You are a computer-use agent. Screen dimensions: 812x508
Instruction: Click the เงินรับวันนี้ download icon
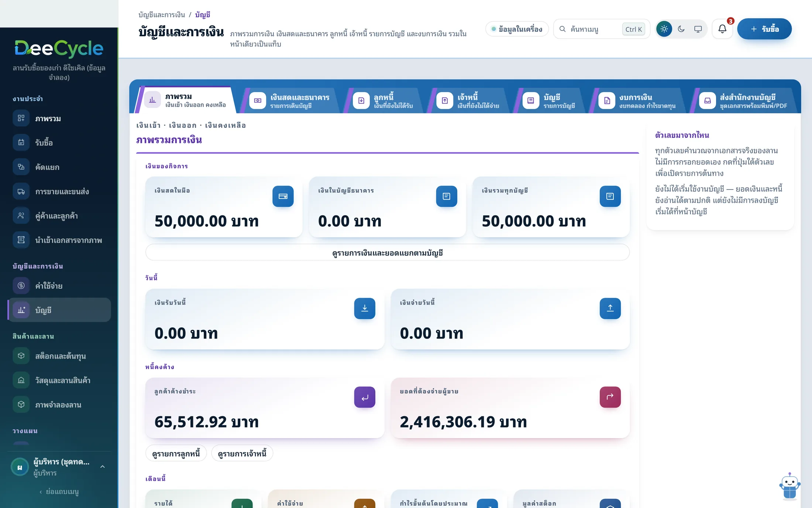click(x=365, y=308)
